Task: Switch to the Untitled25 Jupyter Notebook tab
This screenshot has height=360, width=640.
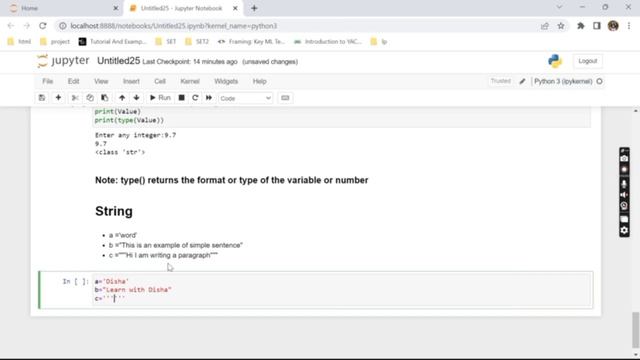Action: (x=182, y=8)
